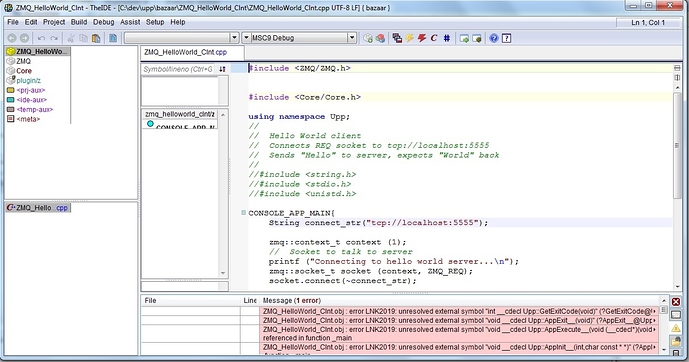
Task: Open the build method selector left arrow
Action: click(x=246, y=38)
